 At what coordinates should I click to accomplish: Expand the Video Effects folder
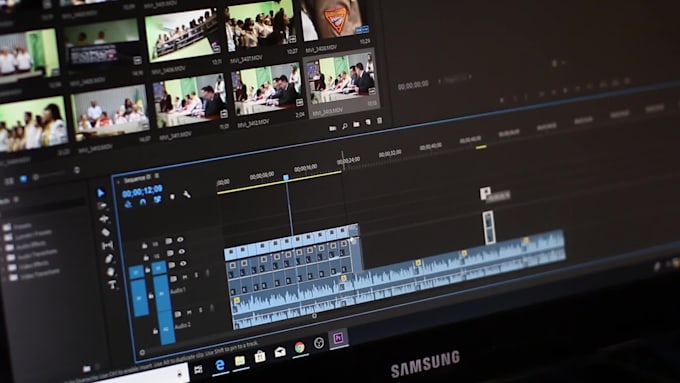[x=29, y=265]
